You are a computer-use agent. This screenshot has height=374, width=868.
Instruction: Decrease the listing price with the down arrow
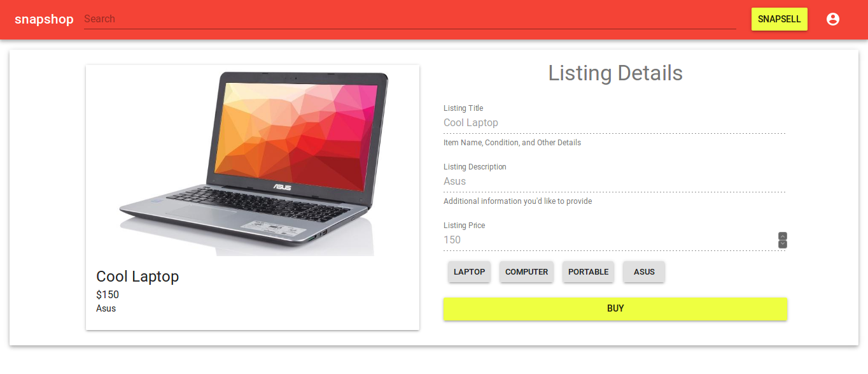[x=783, y=245]
